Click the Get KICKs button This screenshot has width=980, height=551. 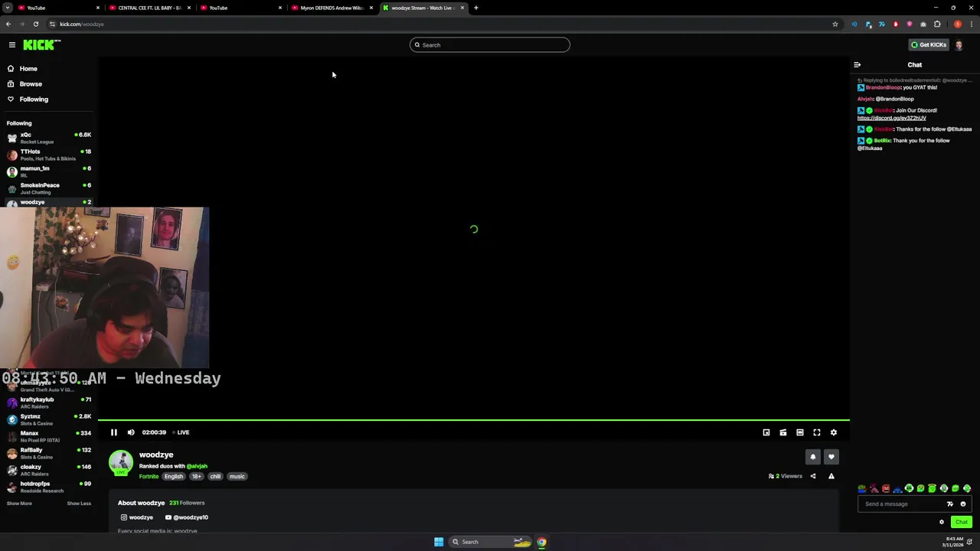929,44
